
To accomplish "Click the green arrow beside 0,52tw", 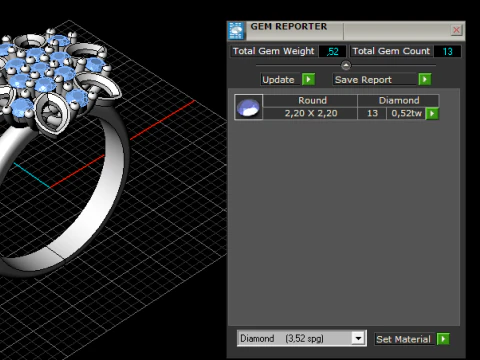I will click(x=432, y=113).
